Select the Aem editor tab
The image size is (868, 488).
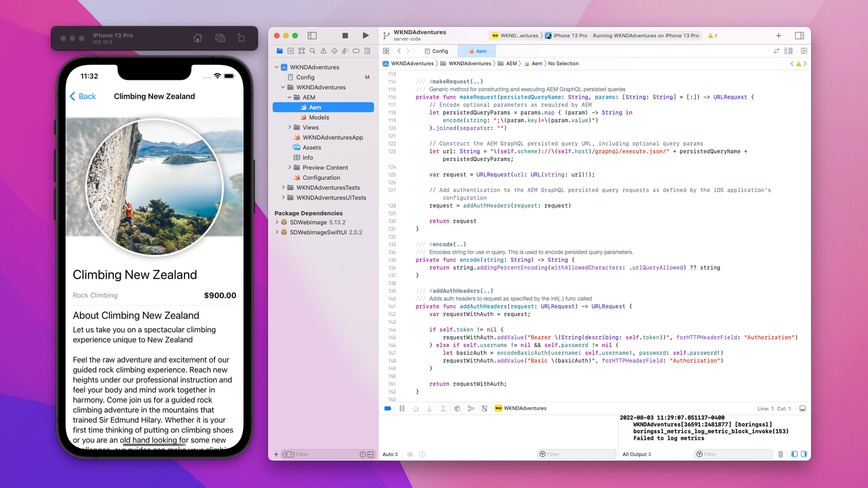[x=477, y=51]
